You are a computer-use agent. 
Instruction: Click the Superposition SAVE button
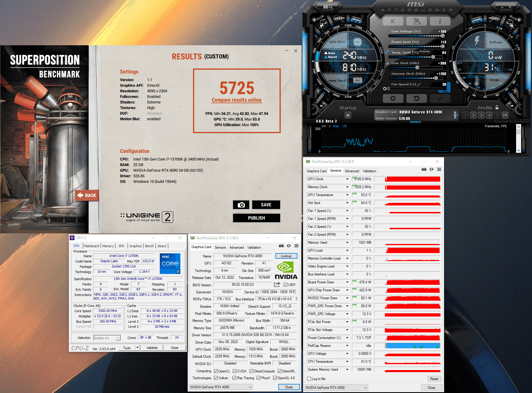pyautogui.click(x=266, y=205)
